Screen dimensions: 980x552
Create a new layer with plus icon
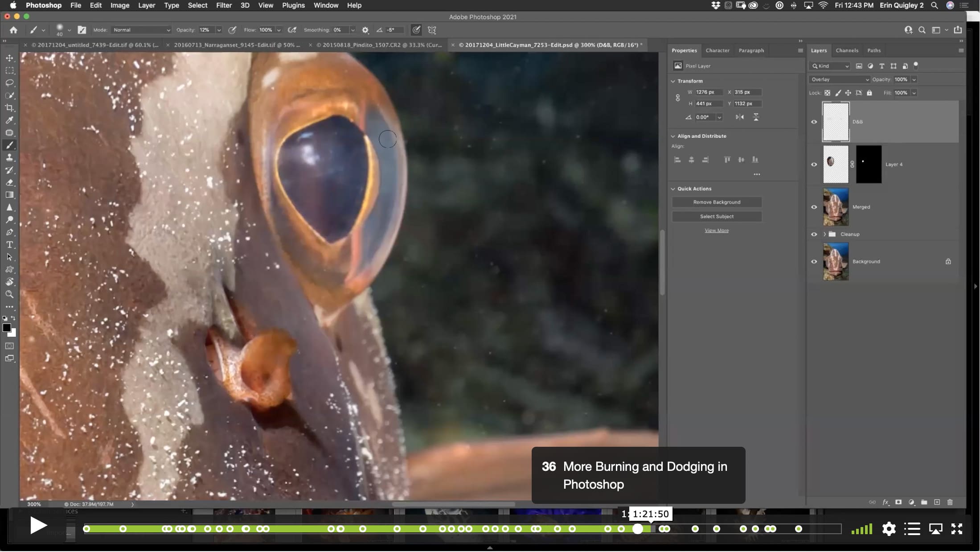pos(937,502)
